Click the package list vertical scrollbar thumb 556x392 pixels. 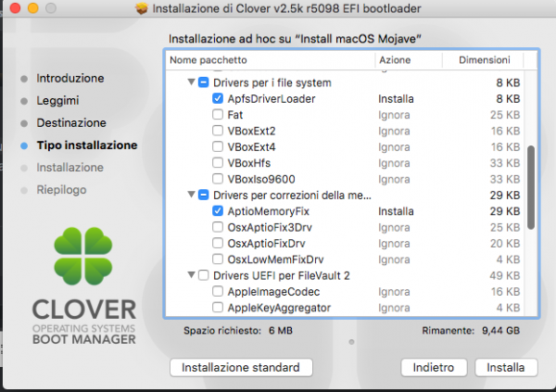[530, 187]
